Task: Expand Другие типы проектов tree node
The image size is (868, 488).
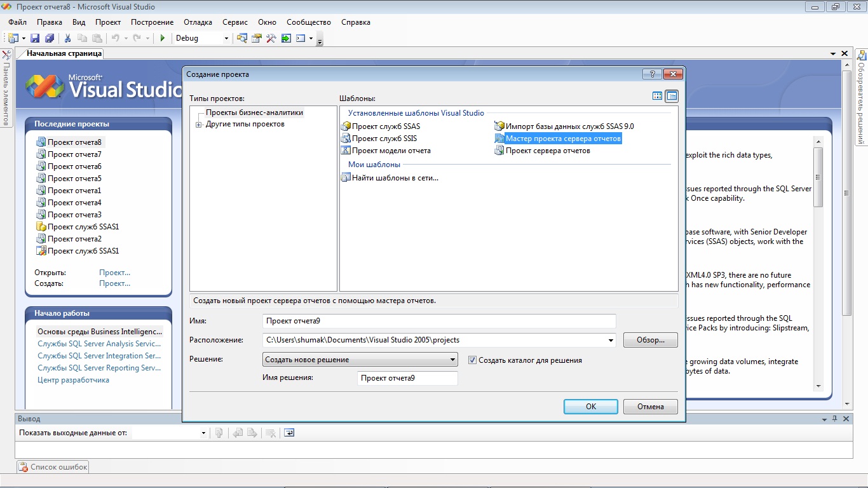Action: click(199, 125)
